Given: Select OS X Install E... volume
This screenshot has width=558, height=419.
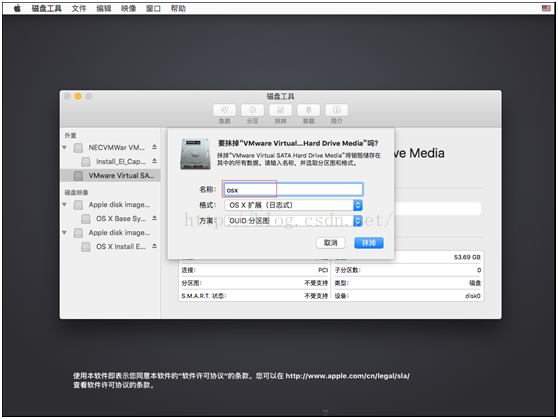Looking at the screenshot, I should [121, 247].
